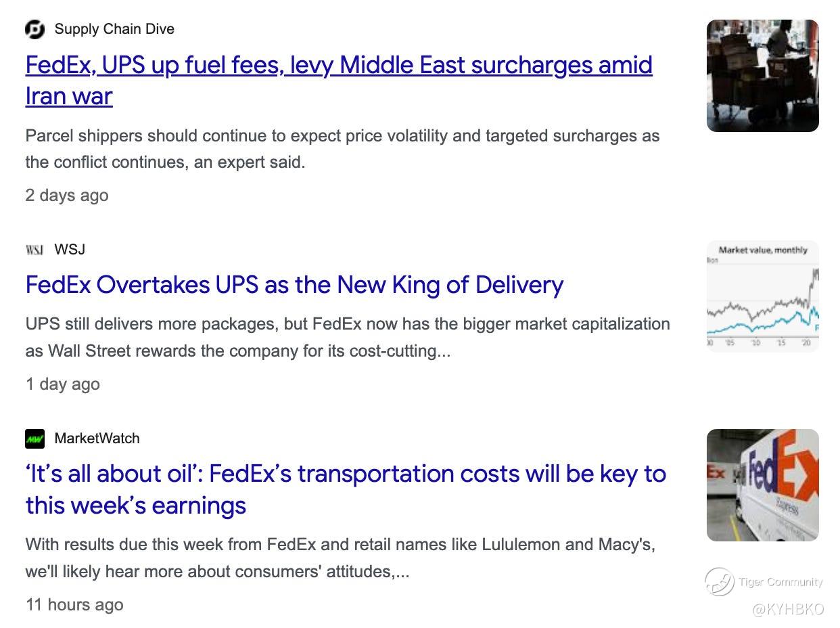Click the Tiger Community watermark logo
The width and height of the screenshot is (840, 628).
click(x=720, y=582)
